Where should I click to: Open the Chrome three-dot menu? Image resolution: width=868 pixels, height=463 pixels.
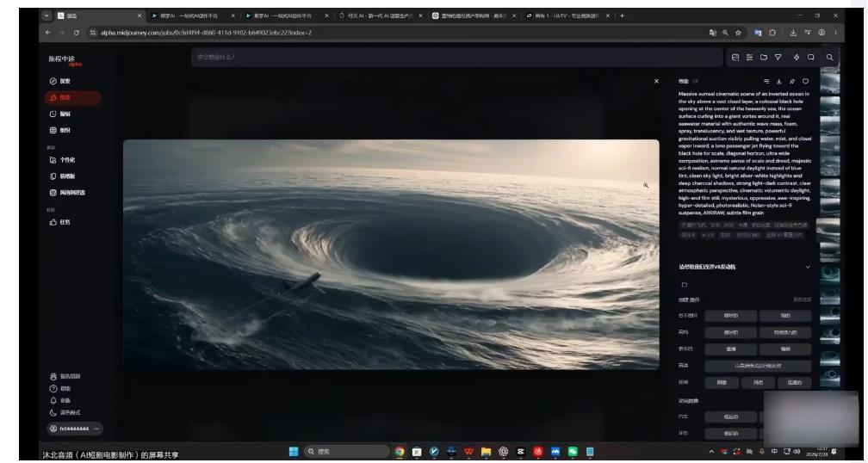(835, 33)
